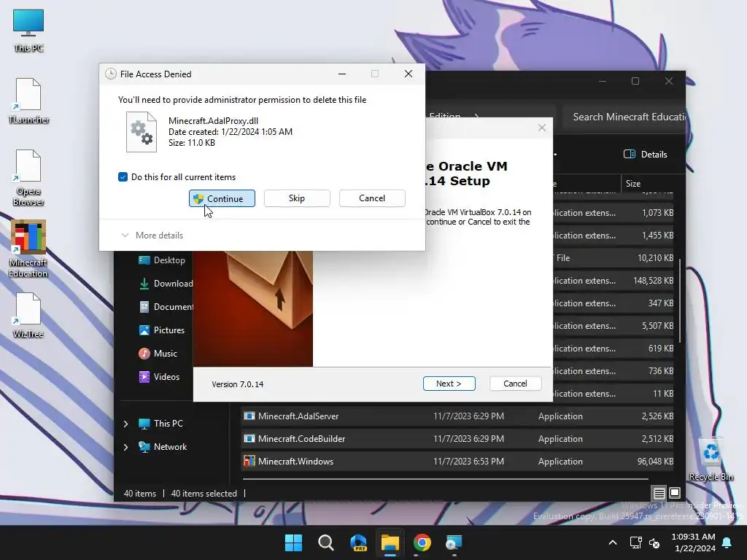747x560 pixels.
Task: Cancel the File Access Denied dialog
Action: 372,198
